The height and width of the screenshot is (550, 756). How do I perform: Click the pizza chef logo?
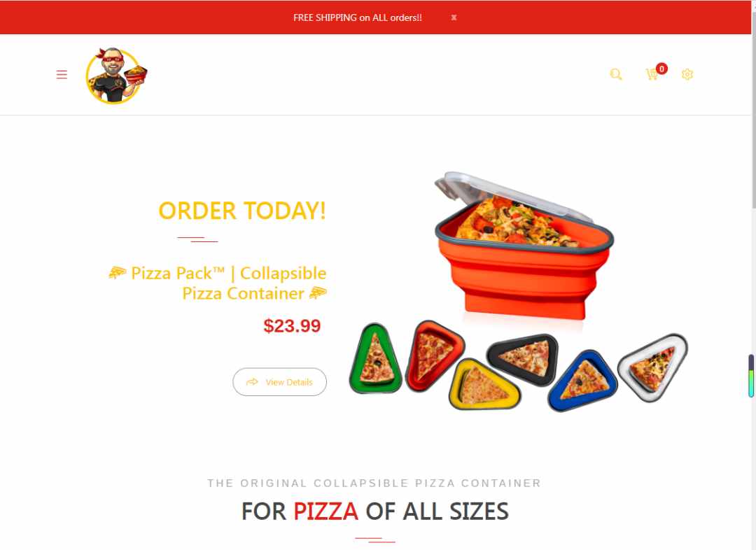116,75
